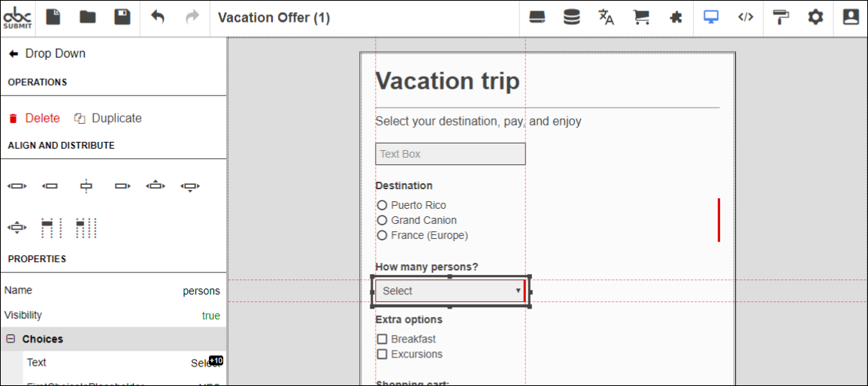Screen dimensions: 868x386
Task: Save the form with floppy disk icon
Action: click(122, 18)
